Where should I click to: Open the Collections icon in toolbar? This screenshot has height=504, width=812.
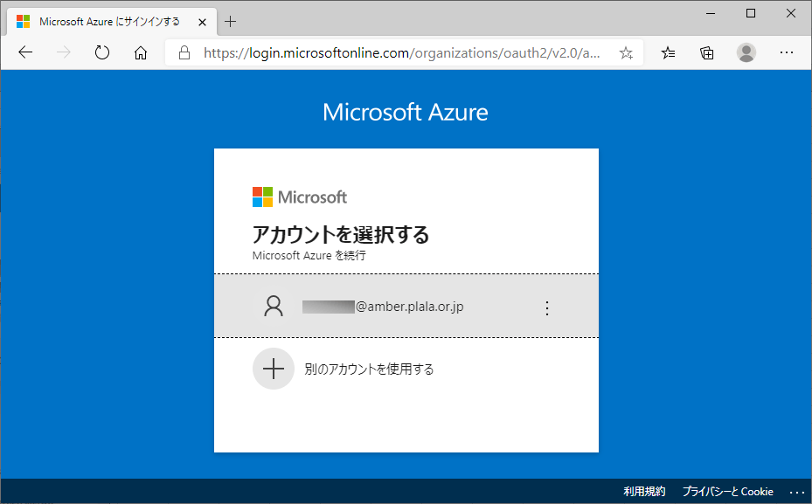pos(707,52)
